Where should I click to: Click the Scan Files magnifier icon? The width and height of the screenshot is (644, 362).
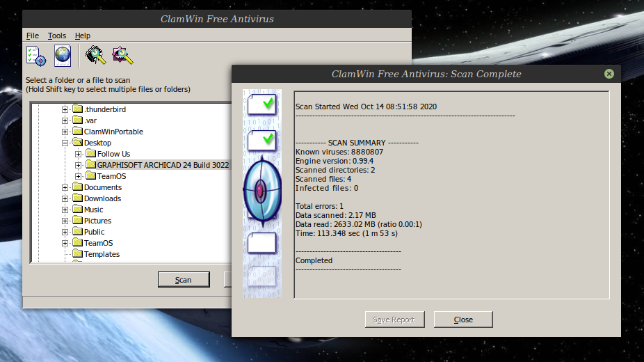coord(122,56)
